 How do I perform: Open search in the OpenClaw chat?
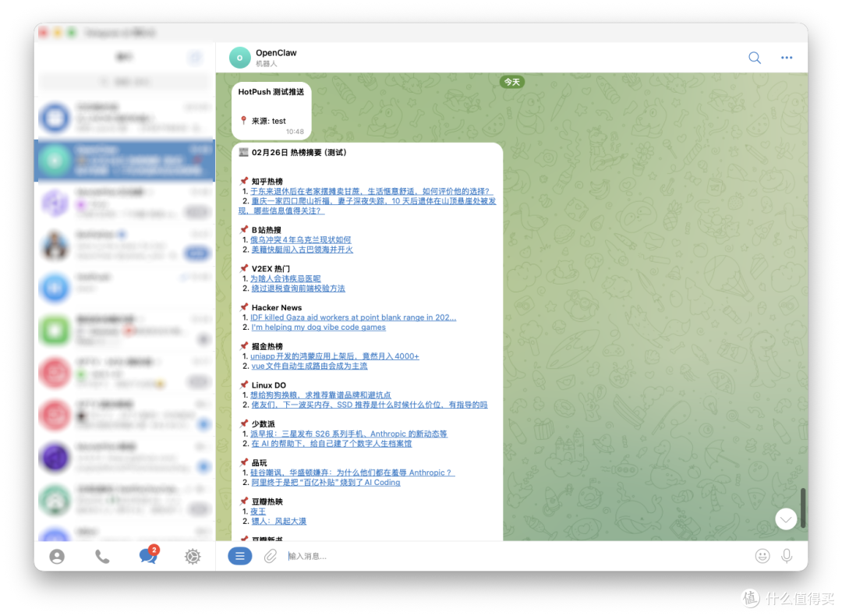pyautogui.click(x=755, y=58)
